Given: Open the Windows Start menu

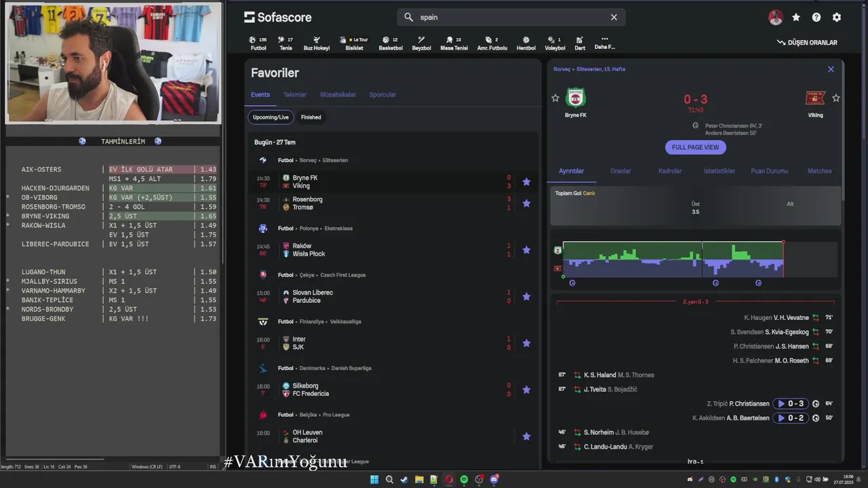Looking at the screenshot, I should coord(374,480).
